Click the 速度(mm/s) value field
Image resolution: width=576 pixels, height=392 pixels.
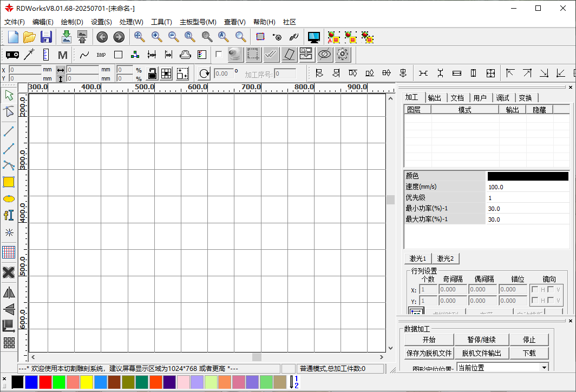click(x=528, y=187)
